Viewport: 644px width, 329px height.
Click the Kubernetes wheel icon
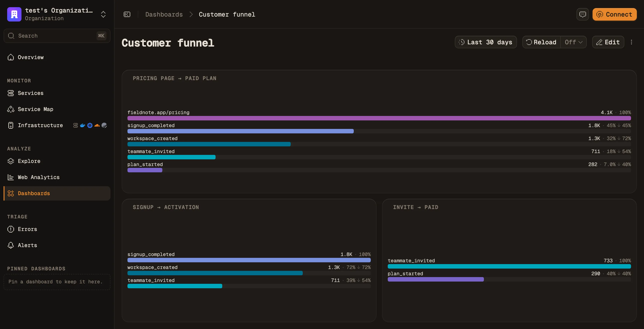[x=90, y=125]
